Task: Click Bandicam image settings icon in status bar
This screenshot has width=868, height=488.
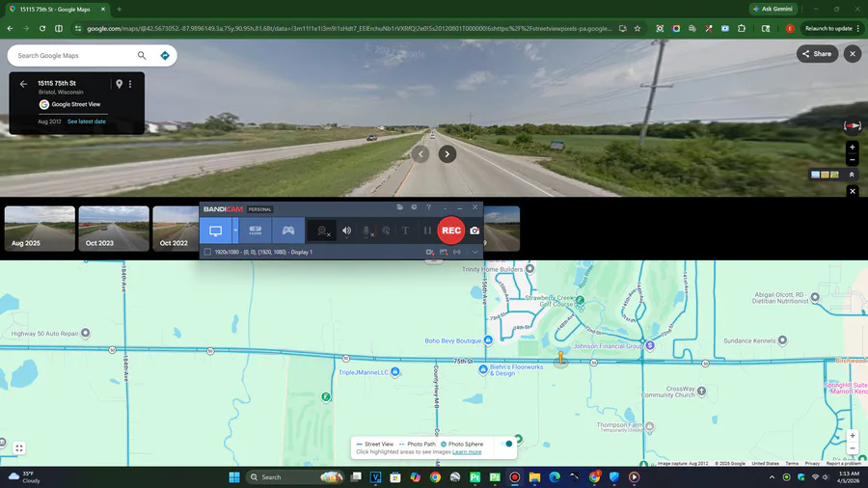Action: click(x=444, y=252)
